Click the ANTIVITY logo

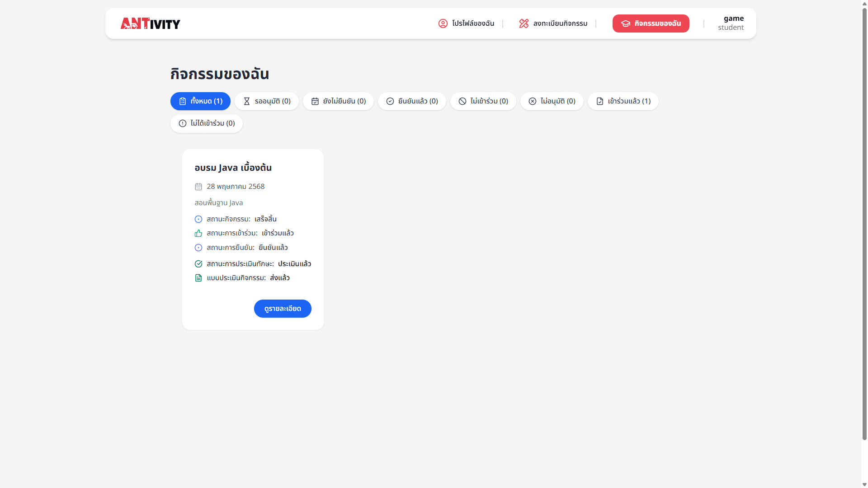point(150,23)
